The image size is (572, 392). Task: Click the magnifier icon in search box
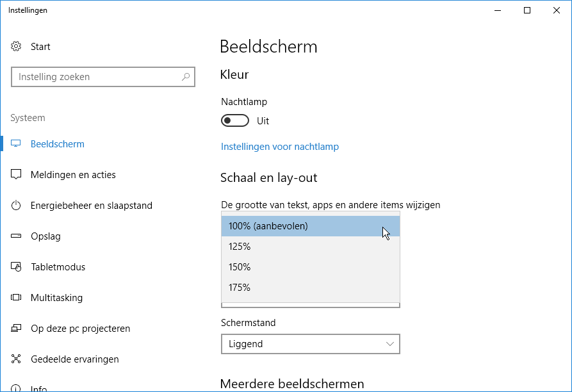[186, 77]
